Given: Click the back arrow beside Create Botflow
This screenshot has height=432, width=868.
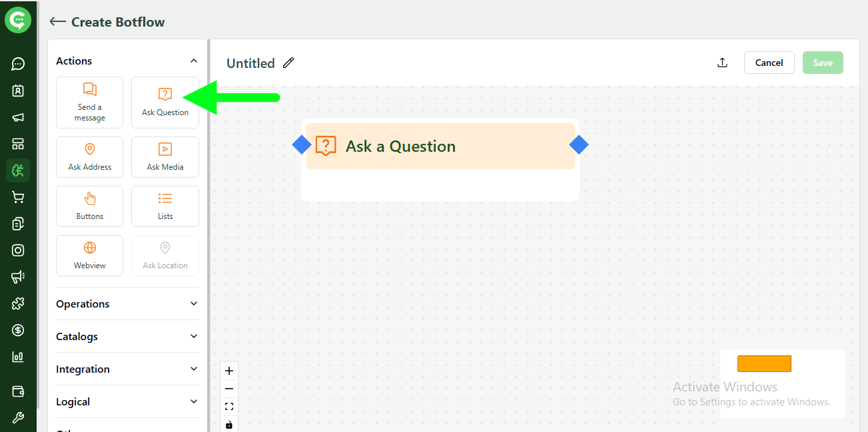Looking at the screenshot, I should tap(57, 21).
